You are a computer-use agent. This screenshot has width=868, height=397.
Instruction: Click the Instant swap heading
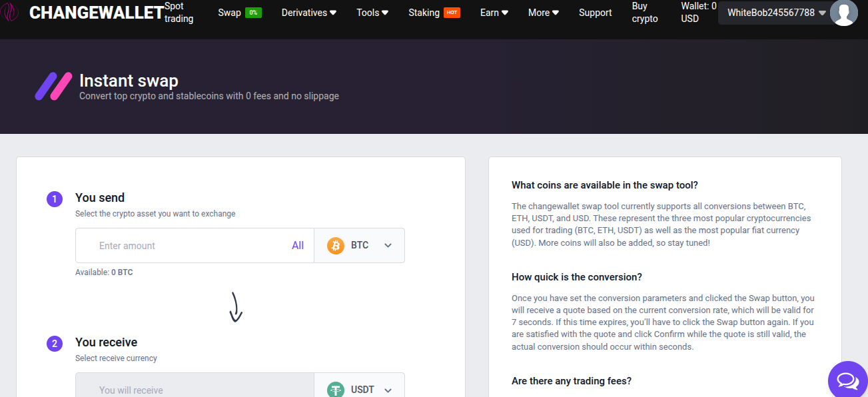(129, 81)
